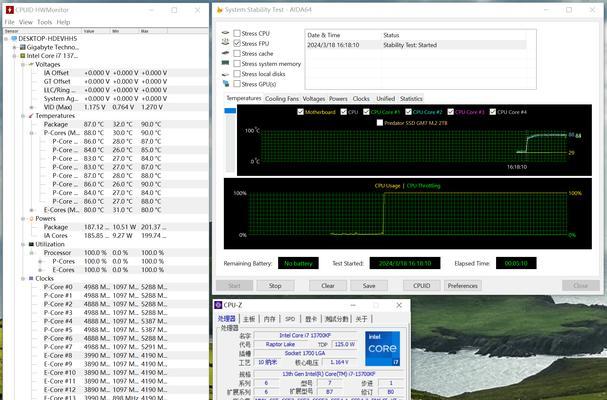607x400 pixels.
Task: Click the disk icon beside Stress local disks
Action: (226, 74)
